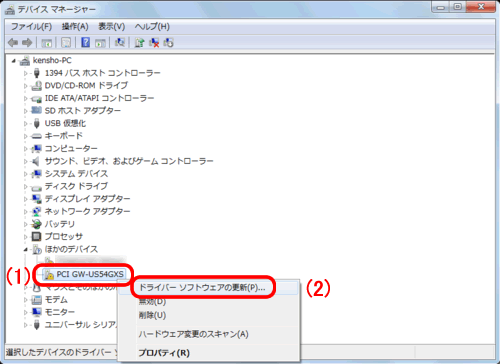Click the Forward arrow toolbar icon
The width and height of the screenshot is (500, 364).
point(27,43)
